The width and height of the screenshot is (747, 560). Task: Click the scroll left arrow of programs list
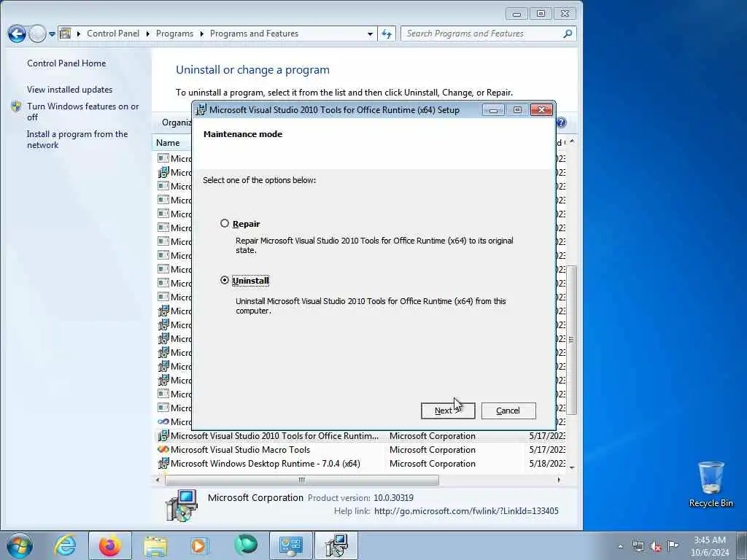coord(158,480)
